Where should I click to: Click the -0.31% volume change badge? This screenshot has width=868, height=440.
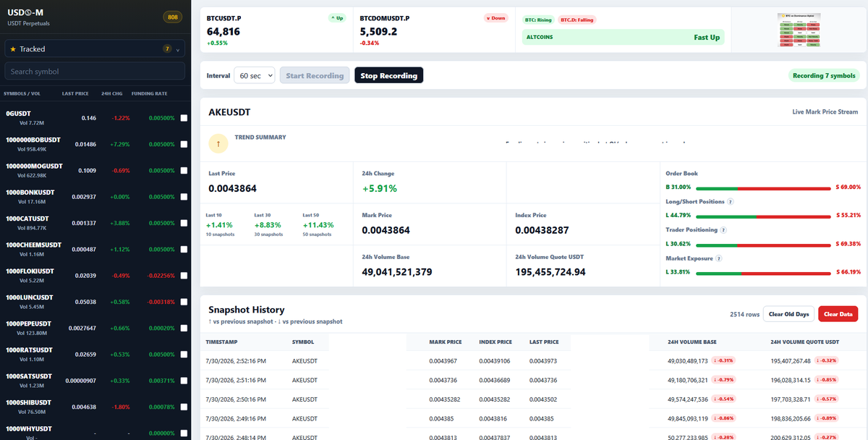point(723,360)
